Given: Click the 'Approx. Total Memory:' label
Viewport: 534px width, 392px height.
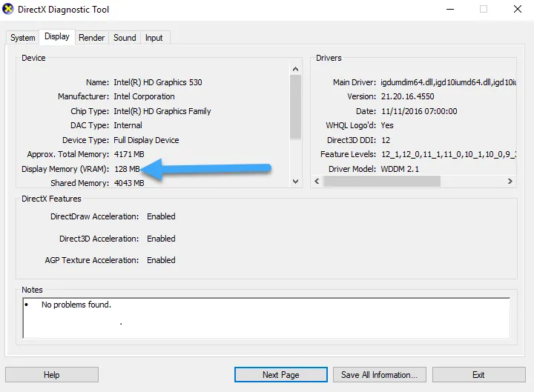Looking at the screenshot, I should (68, 154).
